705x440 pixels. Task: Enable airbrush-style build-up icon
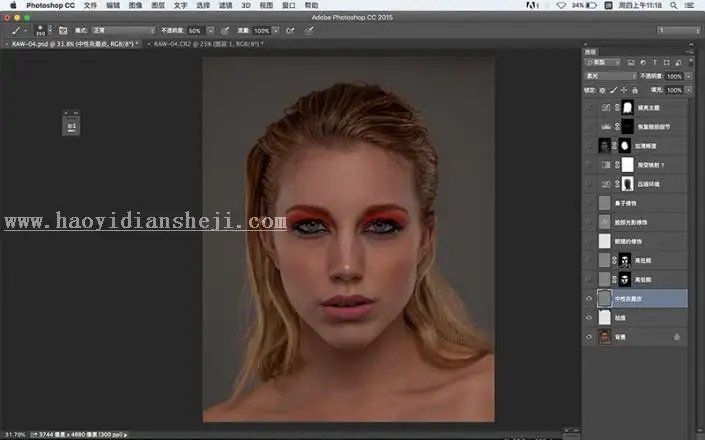click(290, 31)
